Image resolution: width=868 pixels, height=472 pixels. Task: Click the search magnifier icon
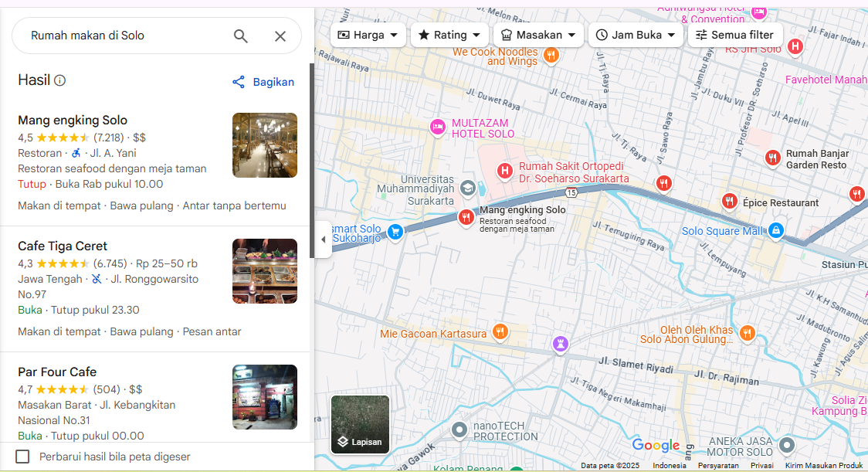(240, 36)
